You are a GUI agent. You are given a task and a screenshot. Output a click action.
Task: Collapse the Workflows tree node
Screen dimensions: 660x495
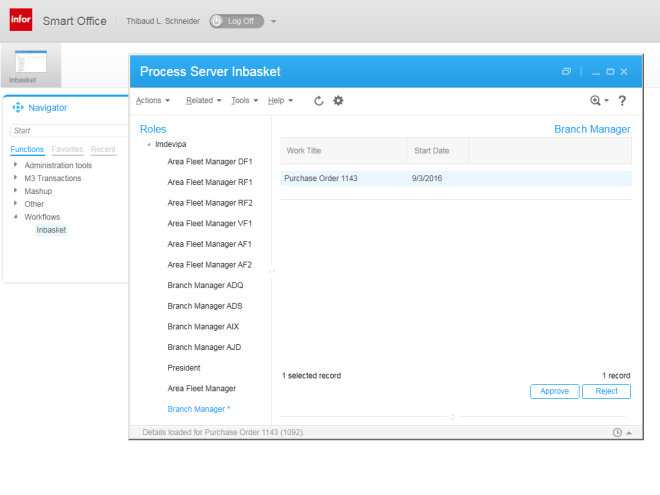tap(15, 217)
